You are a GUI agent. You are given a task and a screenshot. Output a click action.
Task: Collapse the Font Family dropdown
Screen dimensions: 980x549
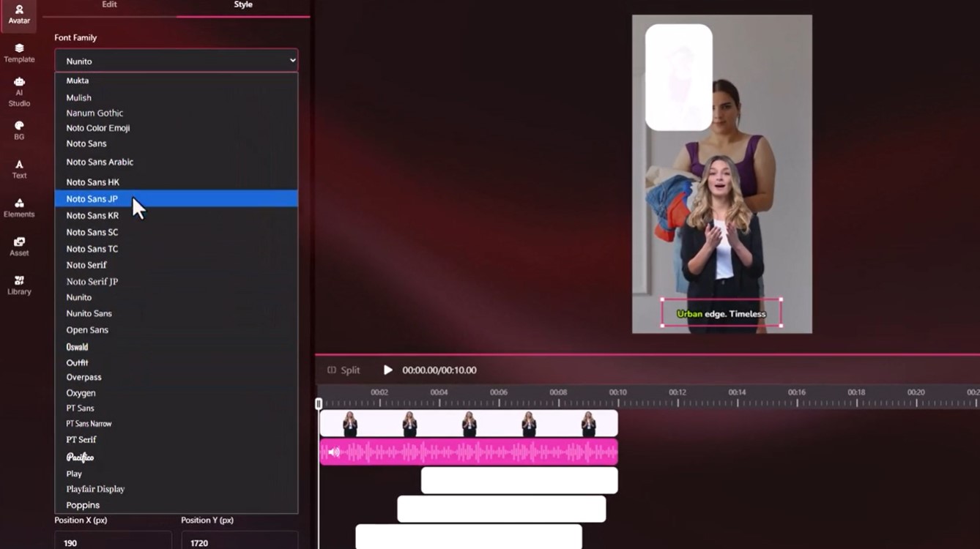[x=292, y=60]
